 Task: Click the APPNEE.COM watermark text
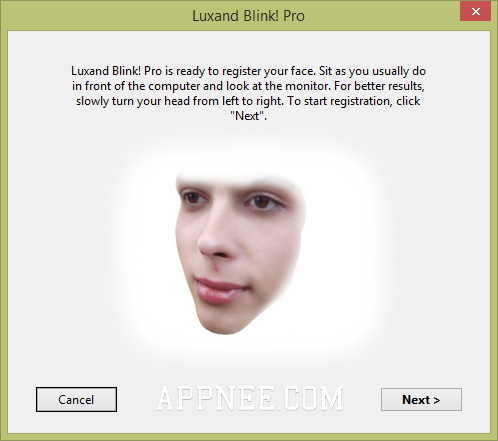(x=250, y=398)
